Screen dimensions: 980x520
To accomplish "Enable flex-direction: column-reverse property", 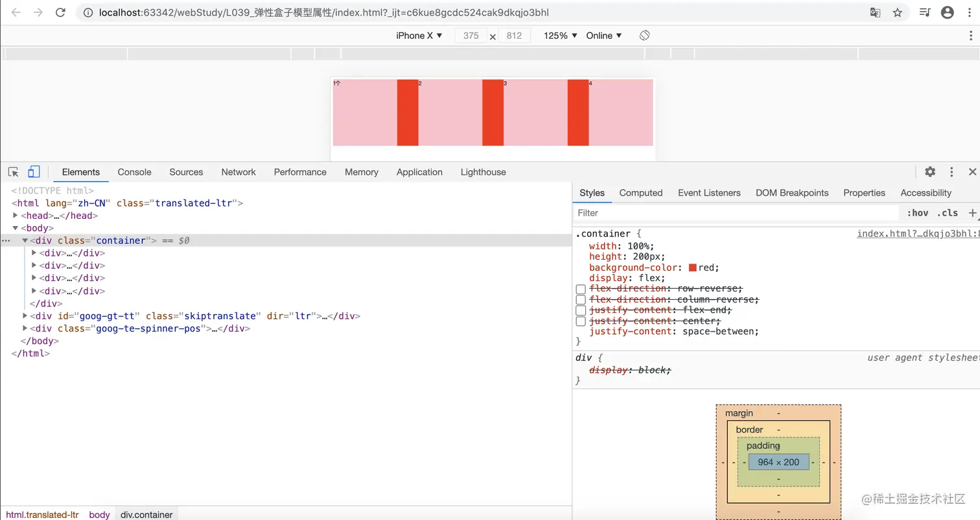I will pyautogui.click(x=581, y=300).
